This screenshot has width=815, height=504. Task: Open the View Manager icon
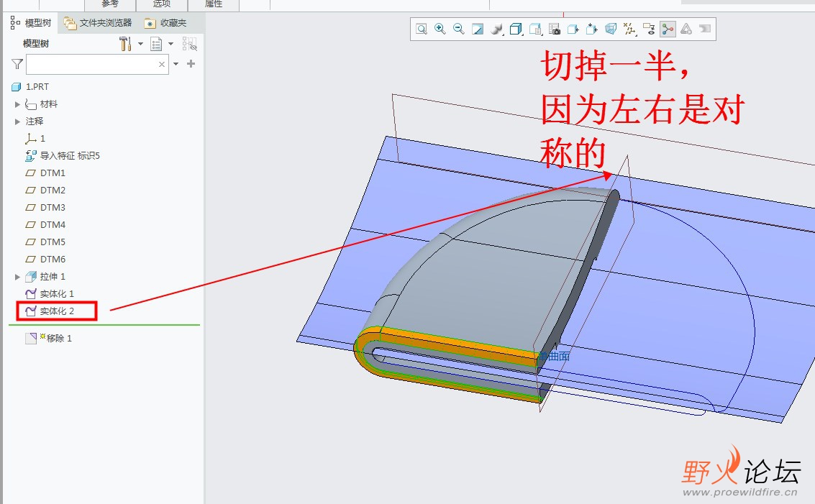535,29
